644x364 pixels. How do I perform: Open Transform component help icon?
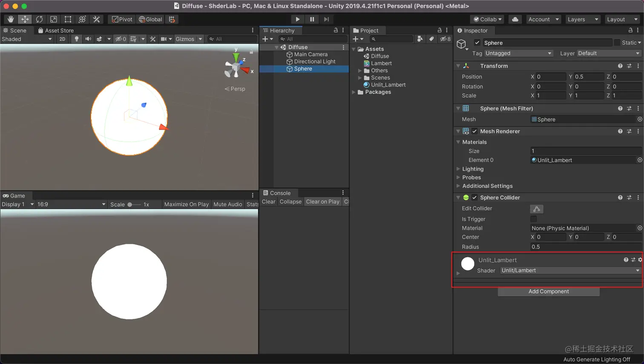pyautogui.click(x=620, y=66)
